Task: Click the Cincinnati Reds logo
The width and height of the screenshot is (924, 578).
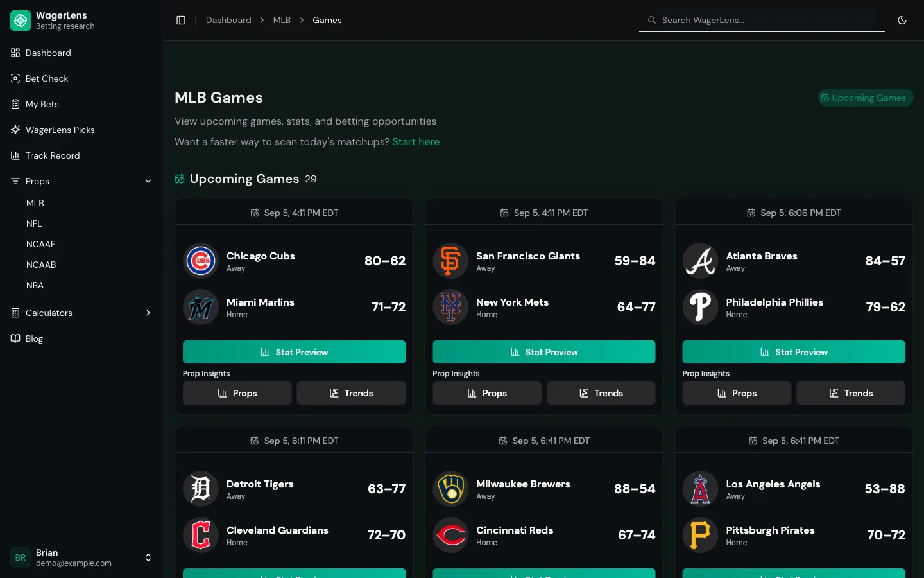Action: (x=450, y=535)
